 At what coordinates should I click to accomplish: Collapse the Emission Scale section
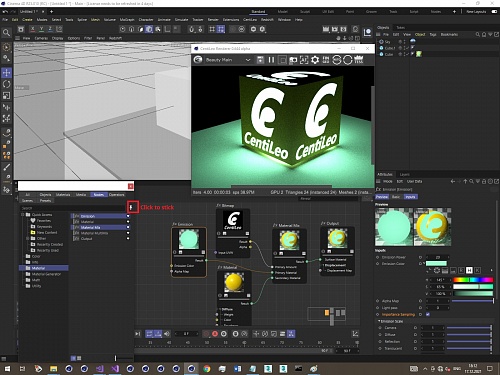[379, 321]
